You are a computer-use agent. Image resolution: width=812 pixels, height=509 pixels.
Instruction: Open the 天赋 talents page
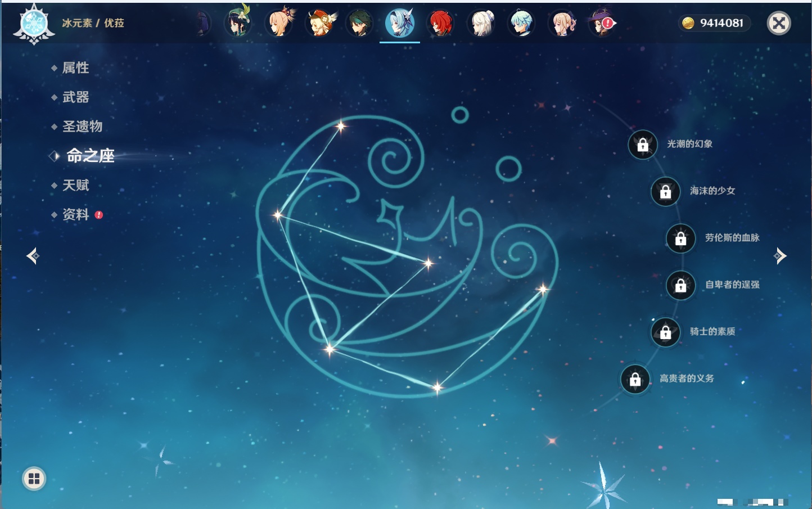click(75, 185)
